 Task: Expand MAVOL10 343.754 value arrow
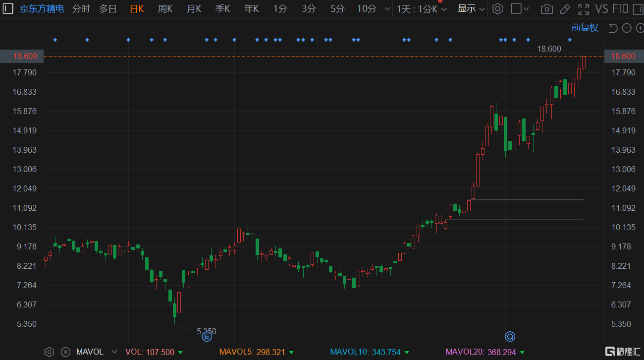pos(407,352)
